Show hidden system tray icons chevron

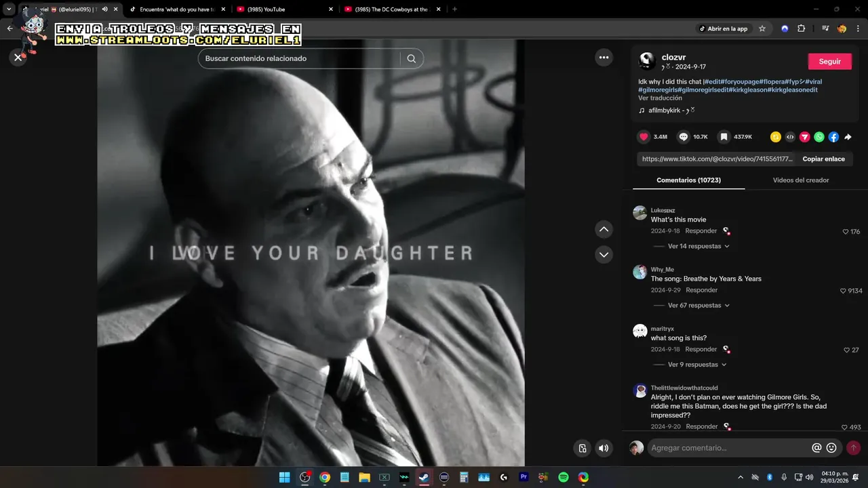741,477
